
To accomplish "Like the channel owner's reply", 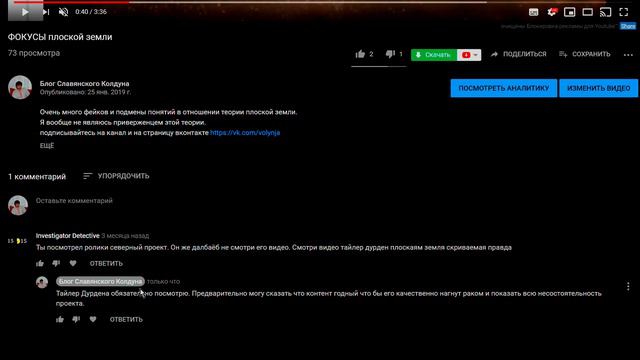I will pos(60,319).
